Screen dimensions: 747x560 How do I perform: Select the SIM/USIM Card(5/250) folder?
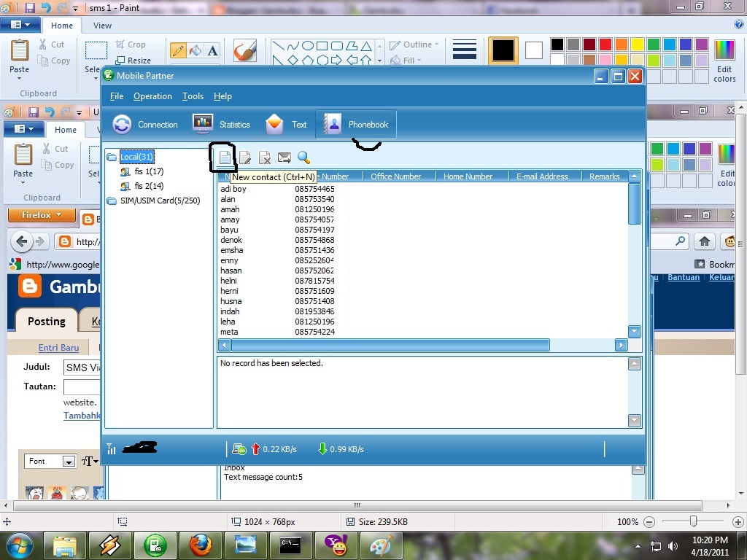coord(160,201)
